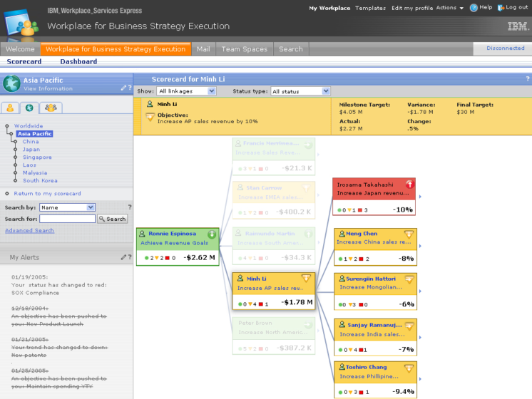
Task: Click Edit my profile link
Action: coord(412,8)
